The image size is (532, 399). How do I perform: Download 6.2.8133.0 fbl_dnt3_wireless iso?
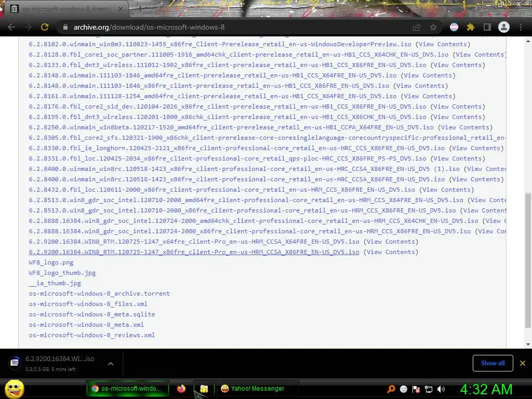point(228,65)
